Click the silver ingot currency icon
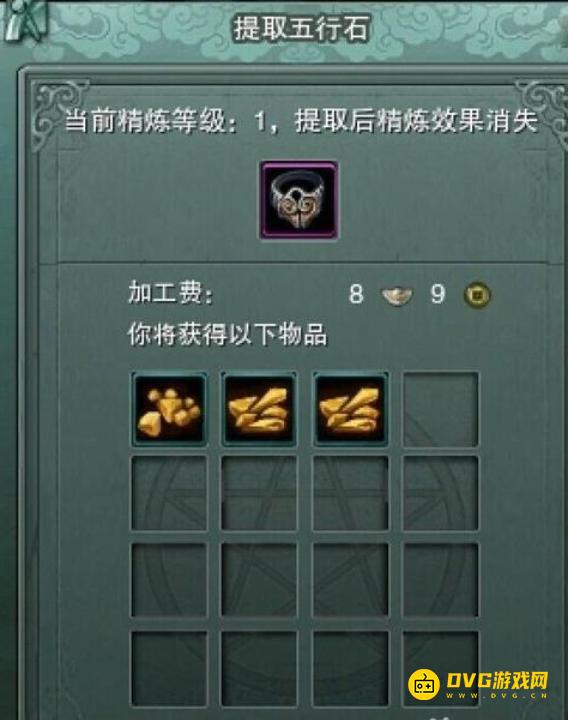Image resolution: width=568 pixels, height=720 pixels. click(397, 295)
